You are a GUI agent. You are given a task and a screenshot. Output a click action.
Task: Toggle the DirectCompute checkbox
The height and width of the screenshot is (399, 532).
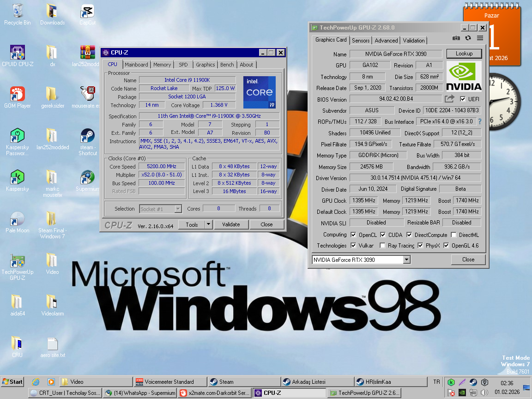409,235
